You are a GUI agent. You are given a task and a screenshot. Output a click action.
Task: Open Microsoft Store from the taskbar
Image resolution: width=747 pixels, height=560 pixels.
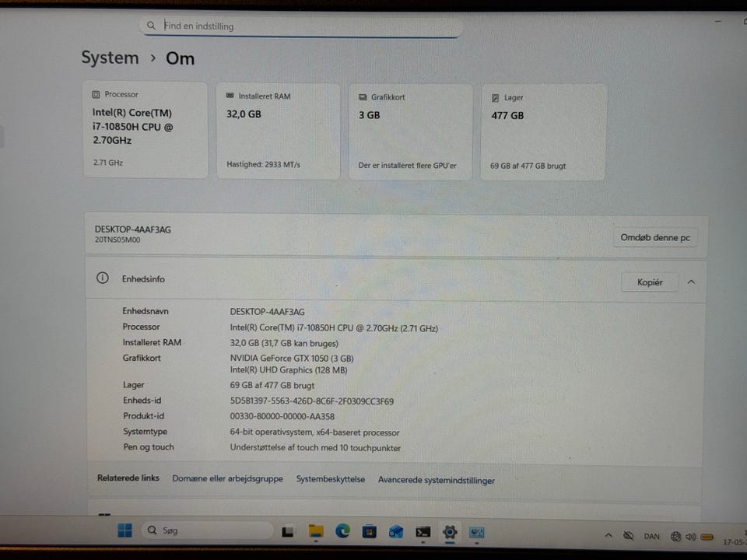point(369,531)
